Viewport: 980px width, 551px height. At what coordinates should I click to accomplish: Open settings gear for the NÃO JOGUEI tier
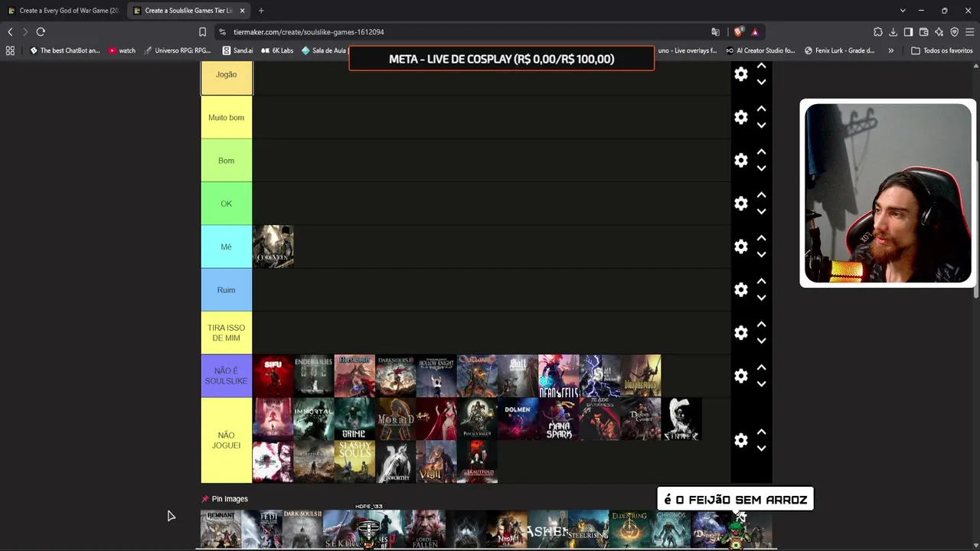(740, 440)
